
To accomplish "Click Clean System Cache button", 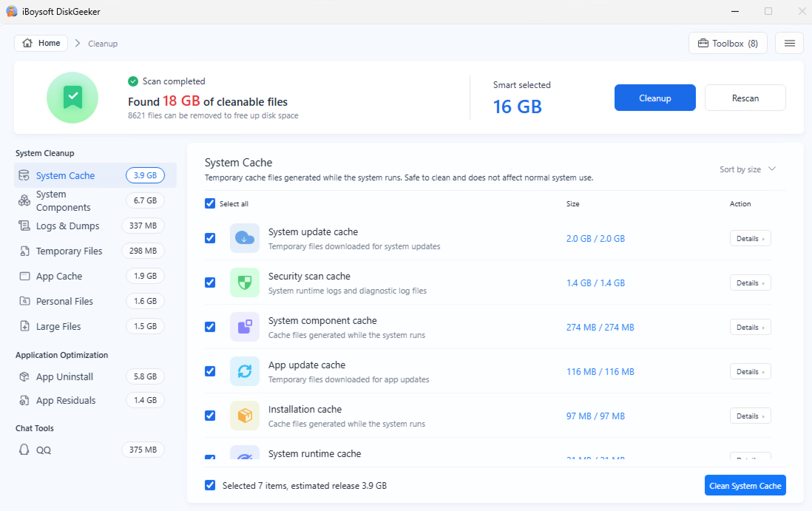I will tap(745, 485).
